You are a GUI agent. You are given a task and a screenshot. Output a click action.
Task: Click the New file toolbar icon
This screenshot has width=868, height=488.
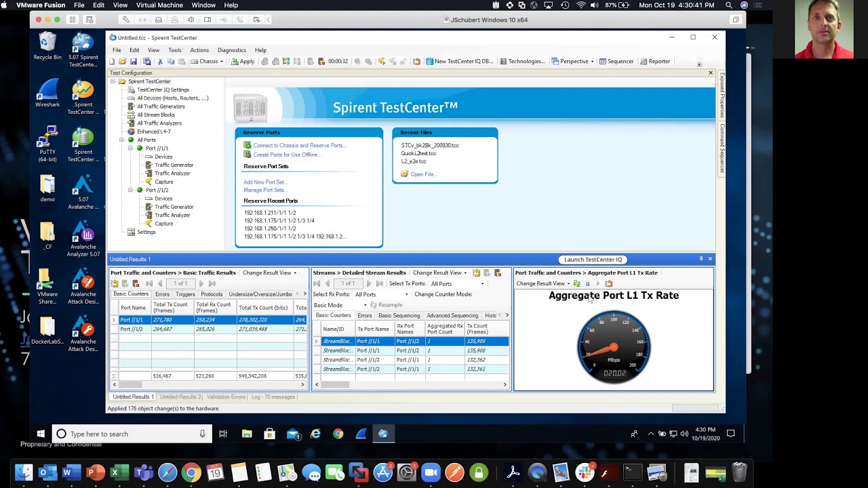tap(112, 61)
